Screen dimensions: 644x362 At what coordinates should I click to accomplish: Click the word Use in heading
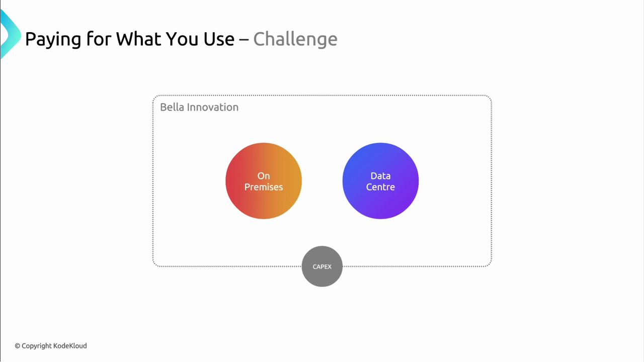click(x=219, y=39)
